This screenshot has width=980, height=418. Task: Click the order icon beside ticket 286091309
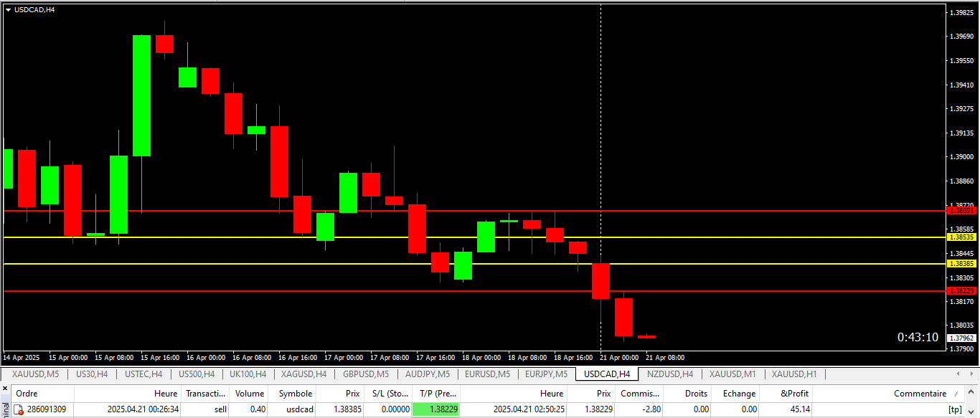pos(19,409)
